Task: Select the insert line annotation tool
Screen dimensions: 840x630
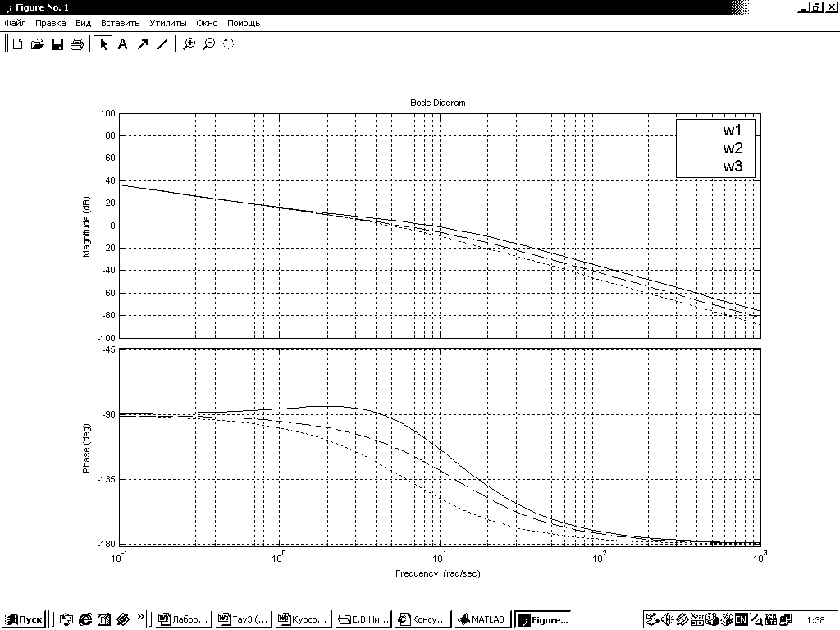Action: pos(162,44)
